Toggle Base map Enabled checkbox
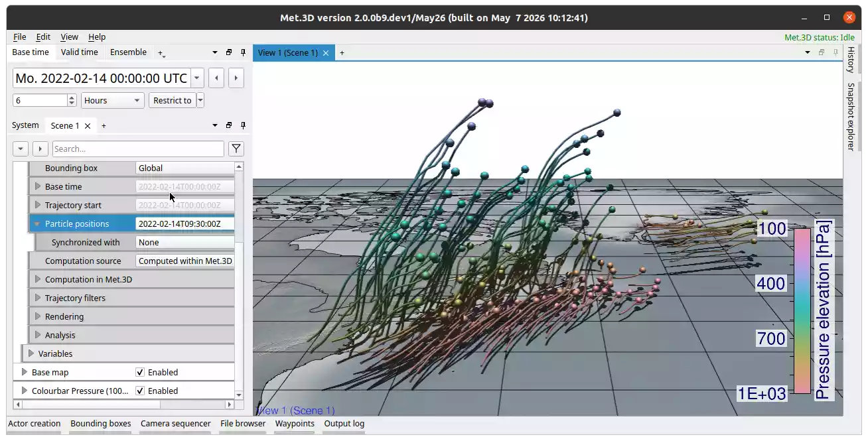 point(140,373)
